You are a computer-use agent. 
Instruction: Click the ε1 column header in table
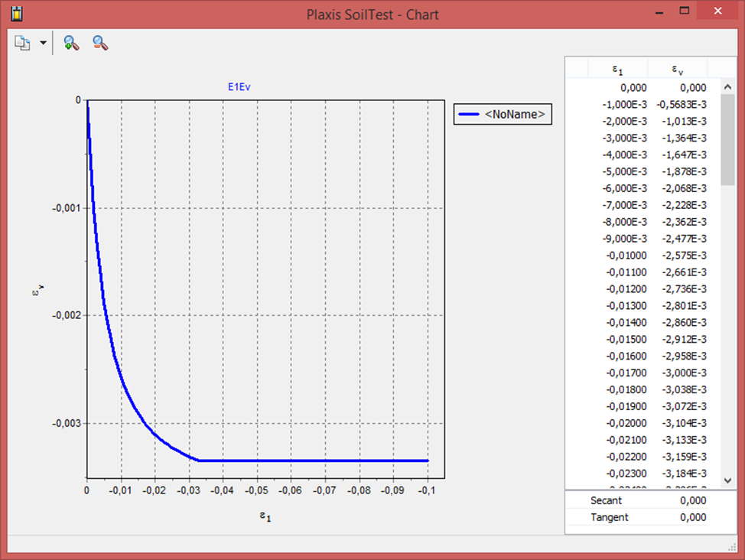(617, 70)
